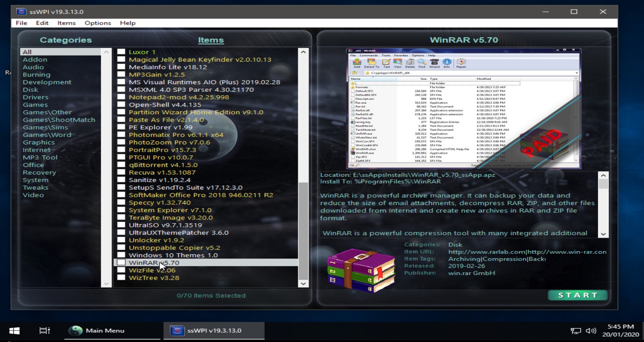This screenshot has height=342, width=644.
Task: Select checkbox for WinRAR v5.70
Action: coord(121,263)
